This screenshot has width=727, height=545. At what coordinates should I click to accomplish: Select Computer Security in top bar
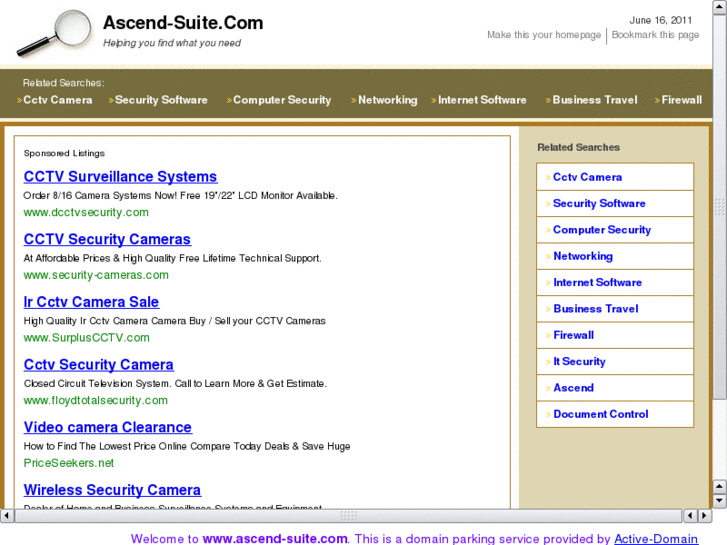click(282, 100)
